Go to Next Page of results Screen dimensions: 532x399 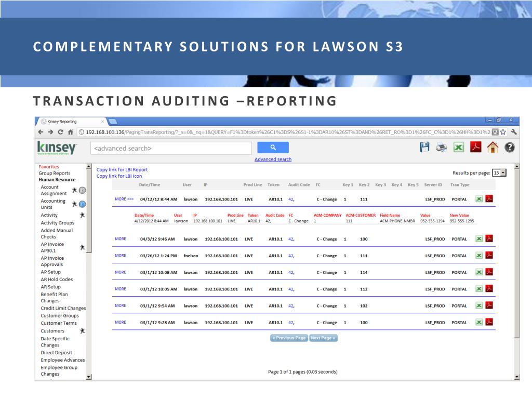(x=323, y=338)
